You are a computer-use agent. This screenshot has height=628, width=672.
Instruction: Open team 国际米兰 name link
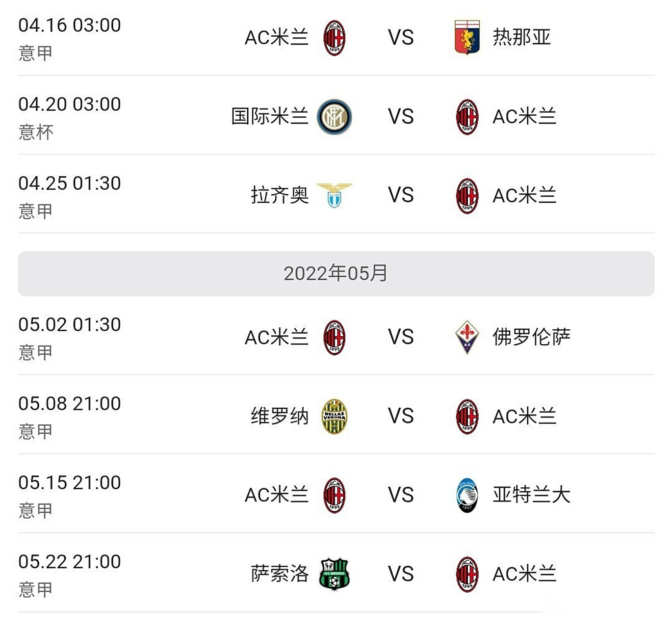point(269,117)
